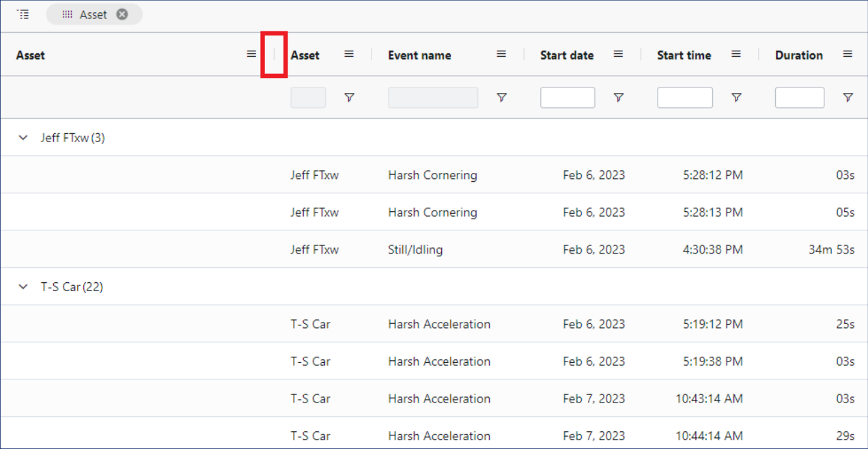This screenshot has width=868, height=449.
Task: Click the Start date filter input
Action: click(568, 98)
